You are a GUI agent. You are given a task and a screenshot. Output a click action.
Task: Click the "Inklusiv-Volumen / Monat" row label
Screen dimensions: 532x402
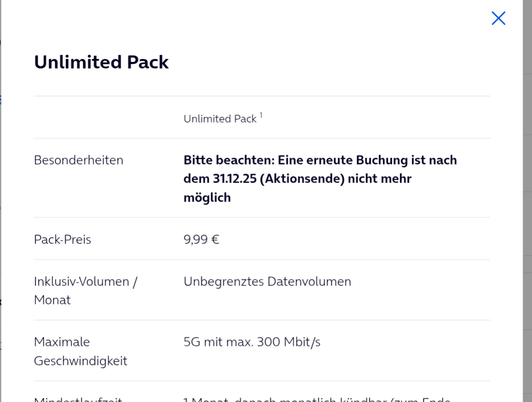click(85, 290)
